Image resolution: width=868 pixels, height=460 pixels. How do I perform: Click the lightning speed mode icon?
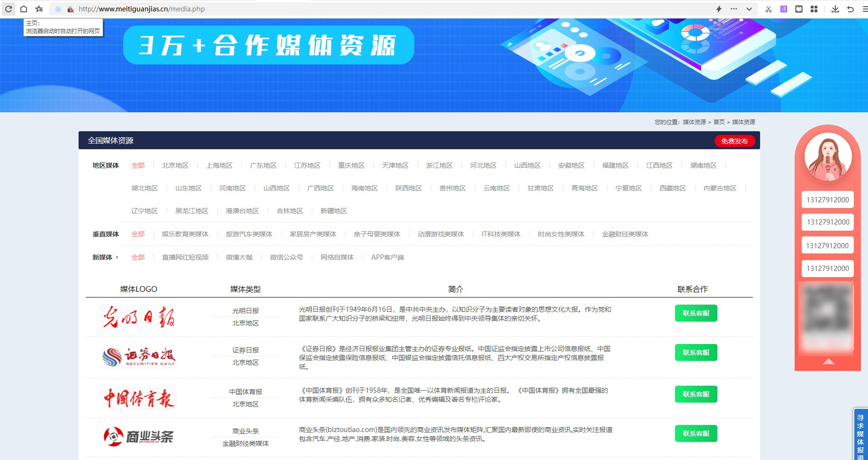718,9
